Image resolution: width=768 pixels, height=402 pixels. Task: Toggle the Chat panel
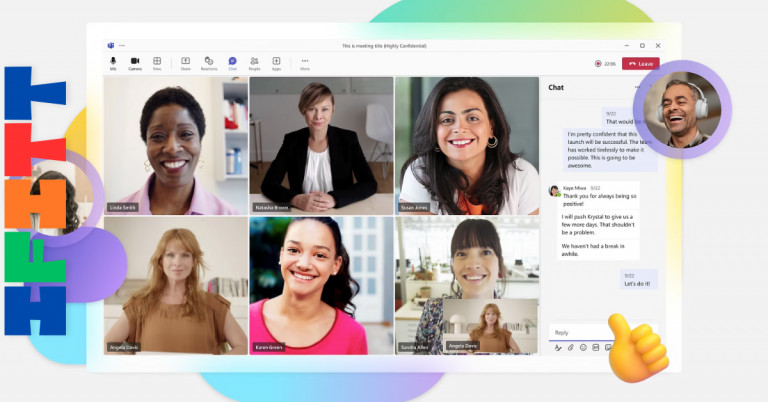coord(232,62)
